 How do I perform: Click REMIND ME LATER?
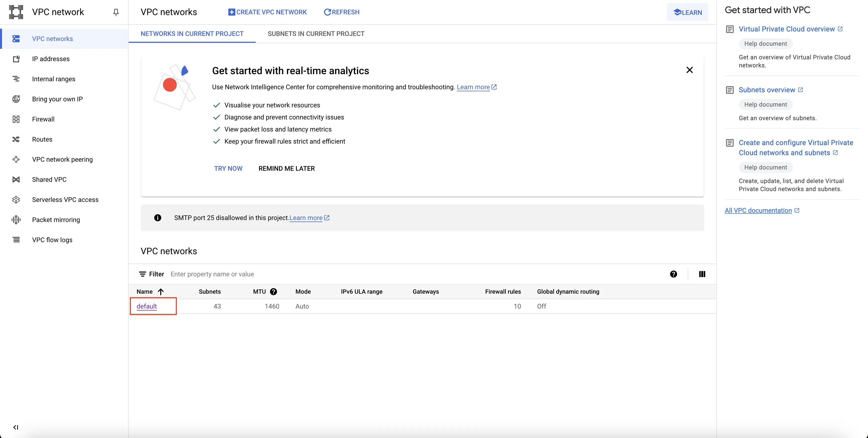(286, 168)
